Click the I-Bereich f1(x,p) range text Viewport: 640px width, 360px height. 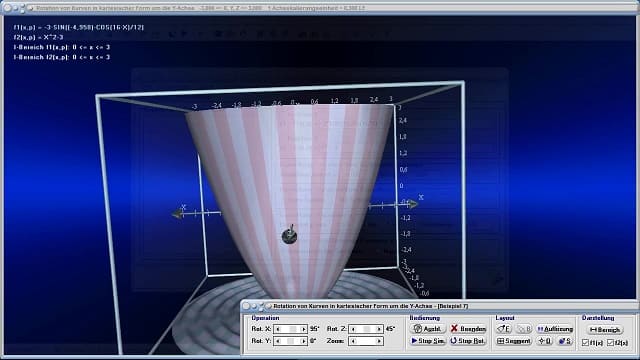click(62, 47)
